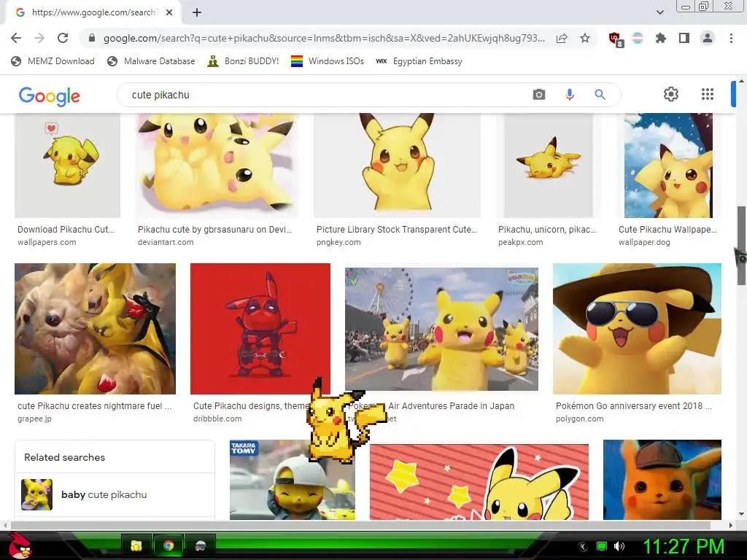Open the file explorer taskbar icon
Image resolution: width=747 pixels, height=560 pixels.
click(x=136, y=545)
